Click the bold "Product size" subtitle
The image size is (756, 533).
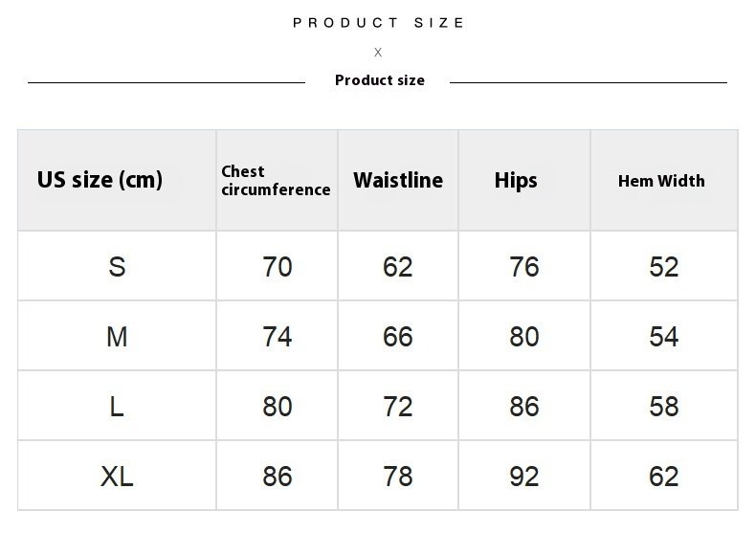[x=379, y=80]
